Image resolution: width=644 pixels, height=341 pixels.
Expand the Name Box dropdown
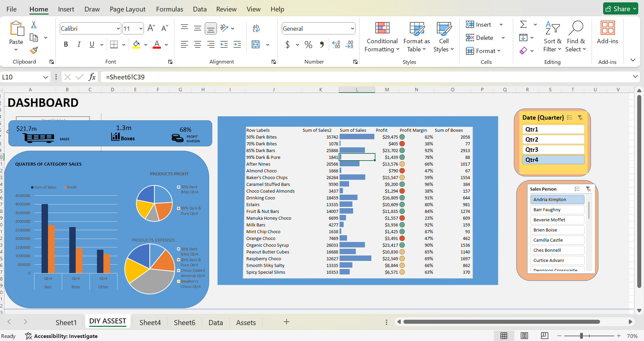pos(46,77)
